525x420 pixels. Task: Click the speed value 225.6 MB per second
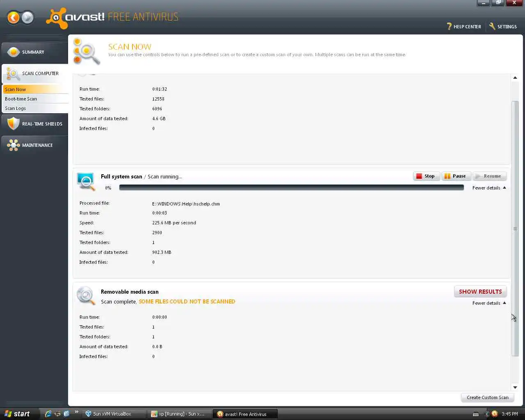point(174,223)
